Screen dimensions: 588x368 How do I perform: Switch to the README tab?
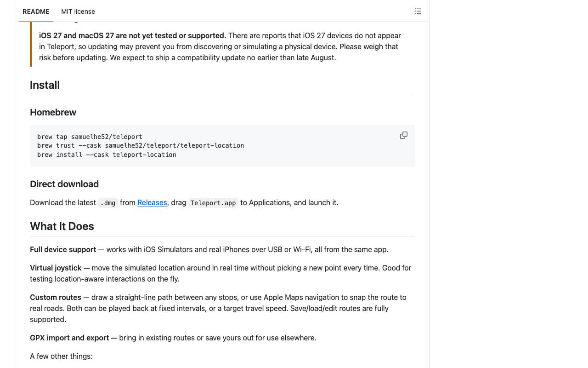[36, 11]
